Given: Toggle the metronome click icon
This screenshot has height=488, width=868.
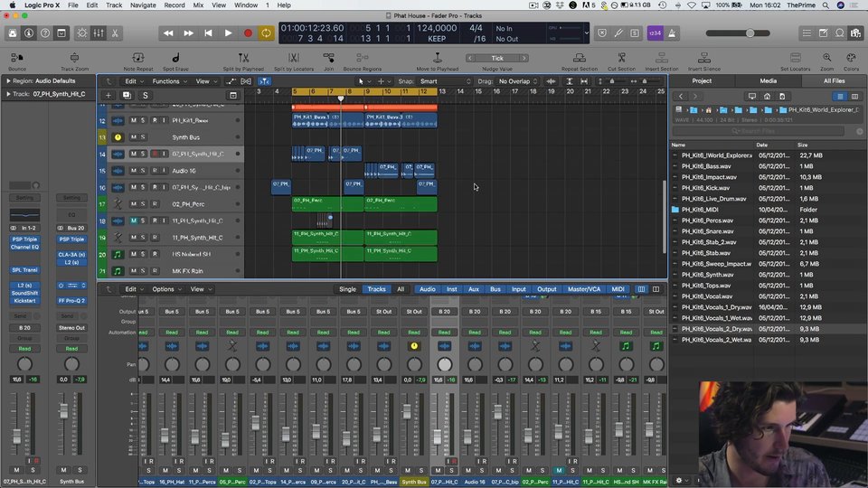Looking at the screenshot, I should [x=672, y=33].
